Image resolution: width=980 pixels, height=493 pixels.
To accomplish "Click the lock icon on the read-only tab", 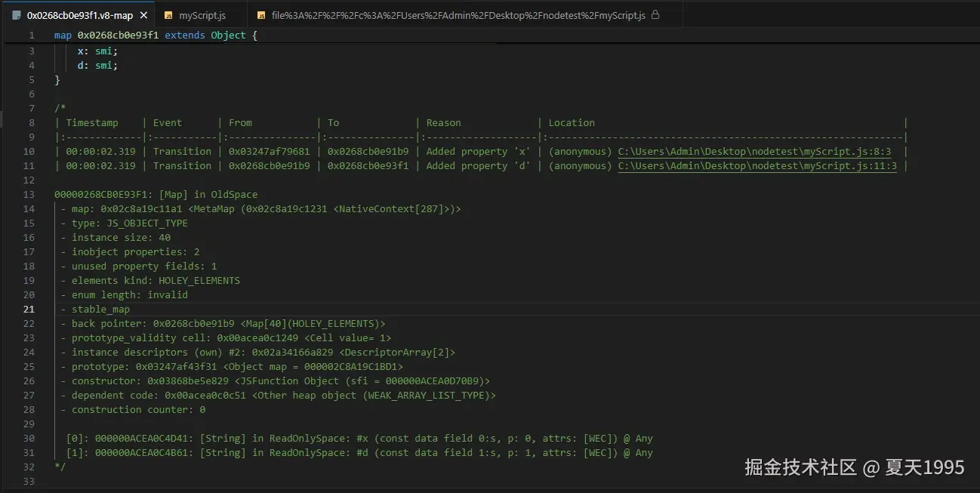I will pos(655,15).
